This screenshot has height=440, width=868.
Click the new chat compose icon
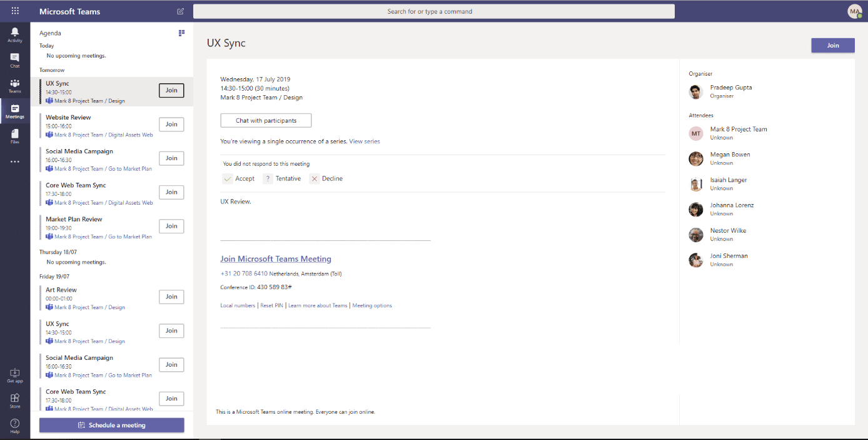click(181, 11)
